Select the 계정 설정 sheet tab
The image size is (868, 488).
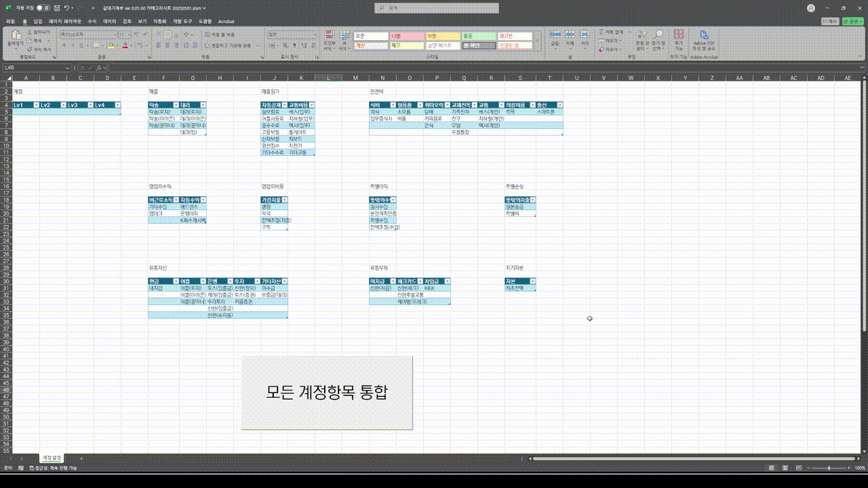[53, 458]
